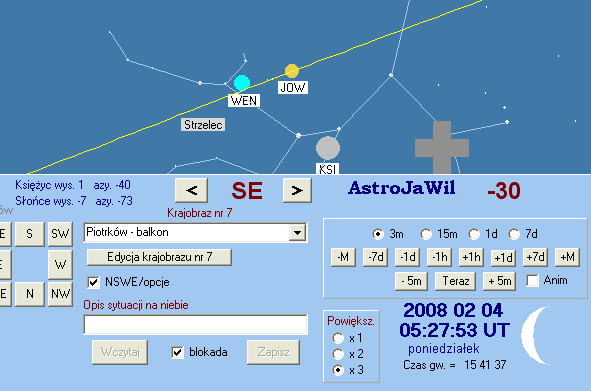Toggle the NSWE/opcje checkbox
591x391 pixels.
pos(93,282)
